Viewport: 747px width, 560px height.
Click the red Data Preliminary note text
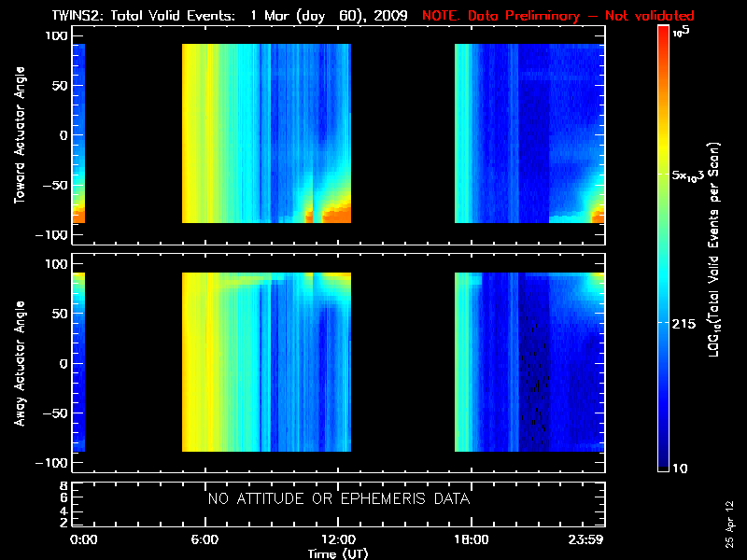tap(557, 16)
